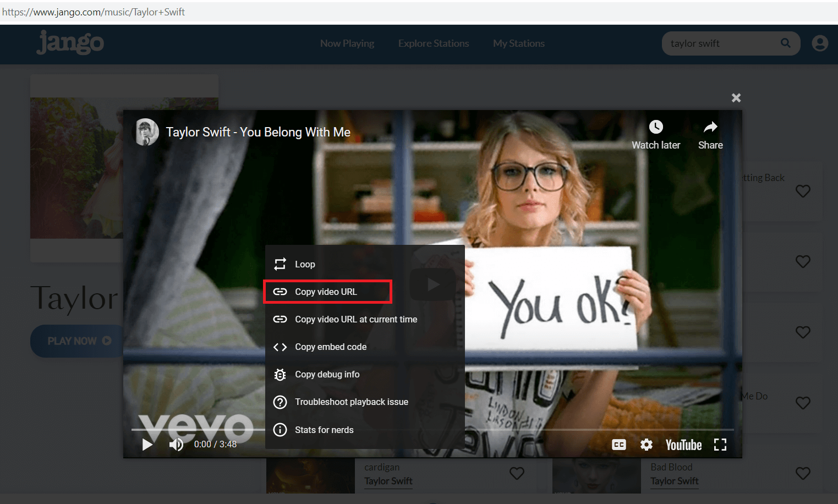Open My Stations nav link
Screen dimensions: 838x504
pyautogui.click(x=519, y=43)
